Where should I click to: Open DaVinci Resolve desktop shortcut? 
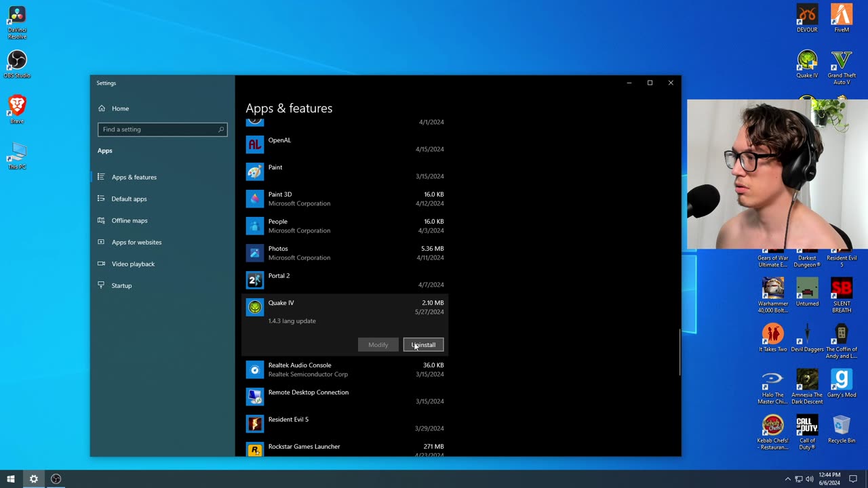coord(17,22)
